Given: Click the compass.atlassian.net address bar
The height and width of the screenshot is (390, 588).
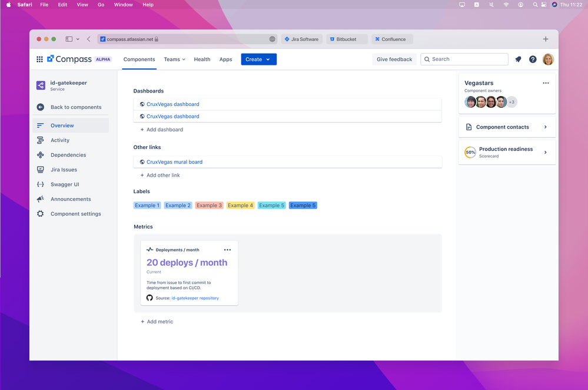Looking at the screenshot, I should point(187,39).
